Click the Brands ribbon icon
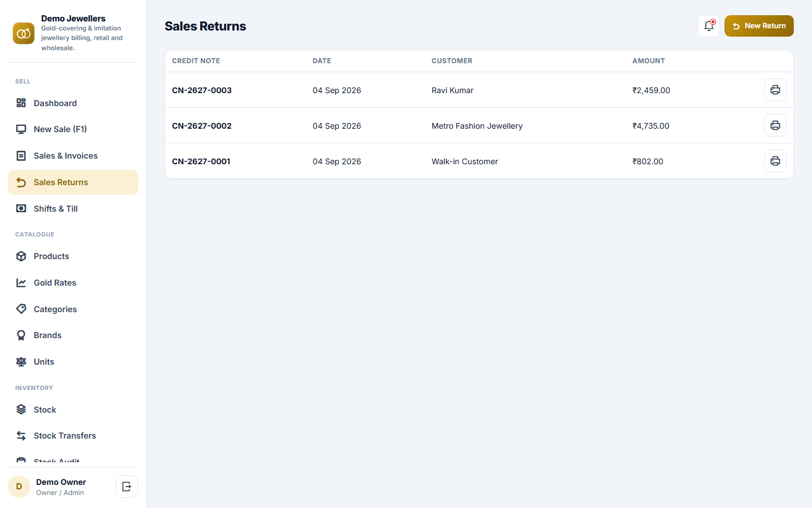Viewport: 812px width, 508px height. click(21, 335)
